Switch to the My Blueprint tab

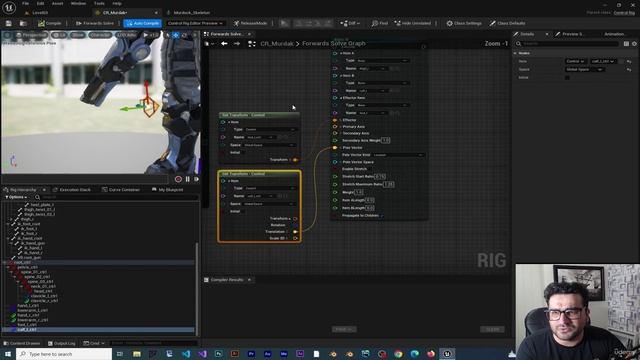[x=167, y=190]
